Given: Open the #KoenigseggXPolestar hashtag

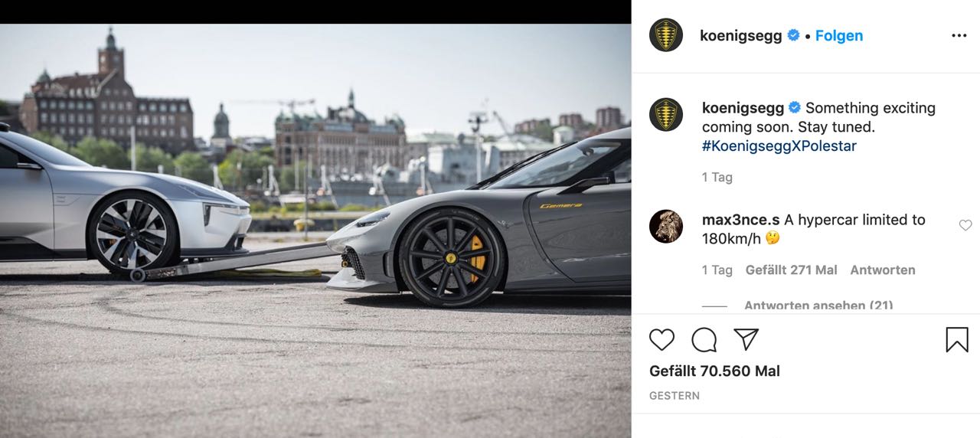Looking at the screenshot, I should (779, 145).
